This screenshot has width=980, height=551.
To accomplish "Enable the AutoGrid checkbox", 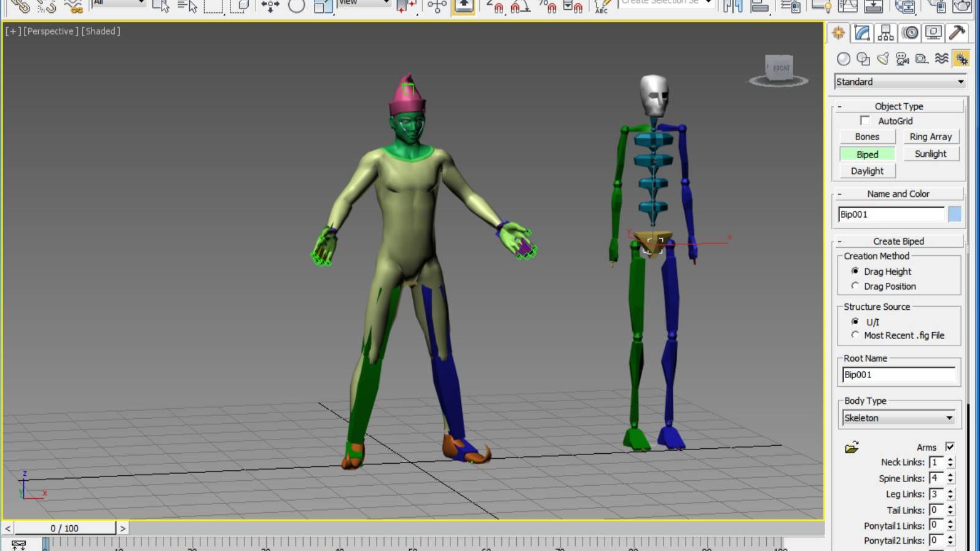I will [x=865, y=121].
